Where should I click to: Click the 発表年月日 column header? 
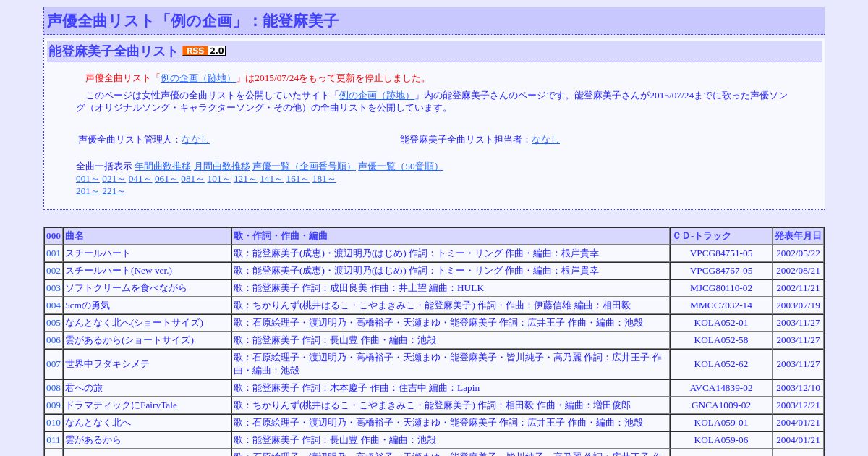799,236
